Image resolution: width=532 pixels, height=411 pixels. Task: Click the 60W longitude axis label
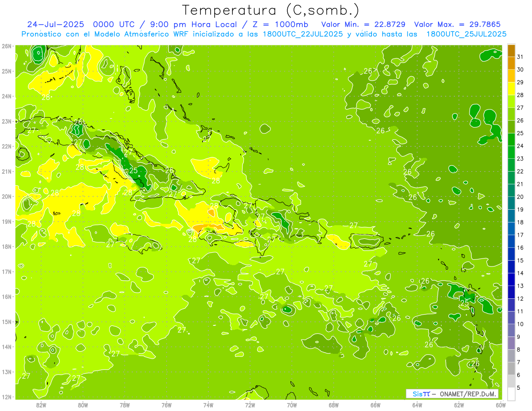(x=501, y=405)
